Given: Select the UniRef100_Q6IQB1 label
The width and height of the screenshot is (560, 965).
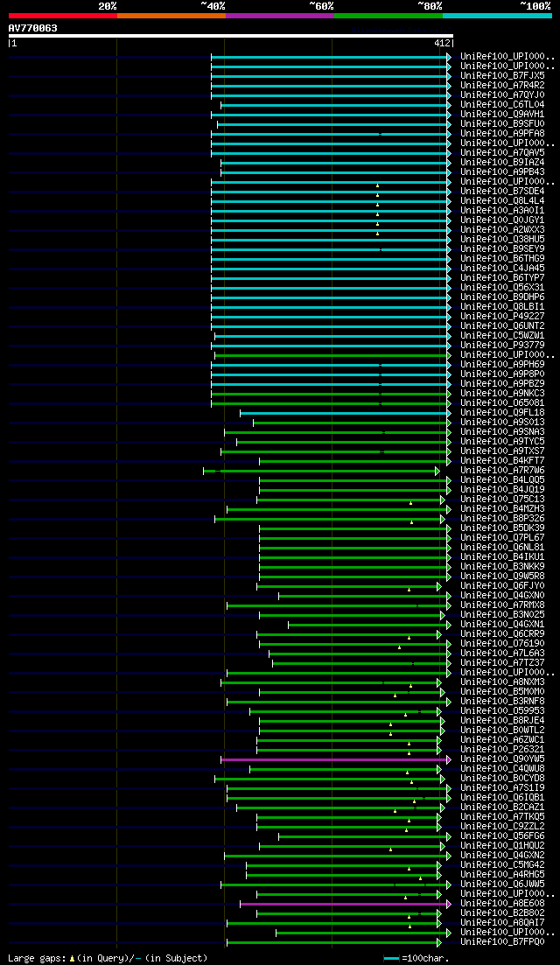Looking at the screenshot, I should pos(502,798).
